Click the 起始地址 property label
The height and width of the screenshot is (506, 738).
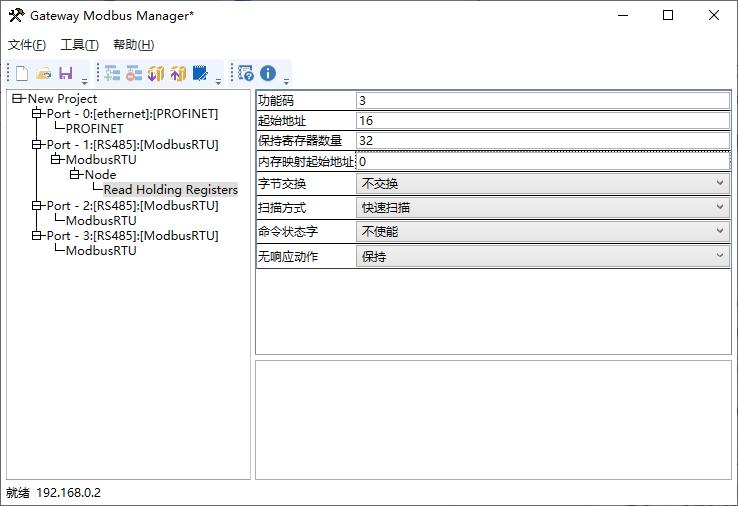[x=282, y=120]
